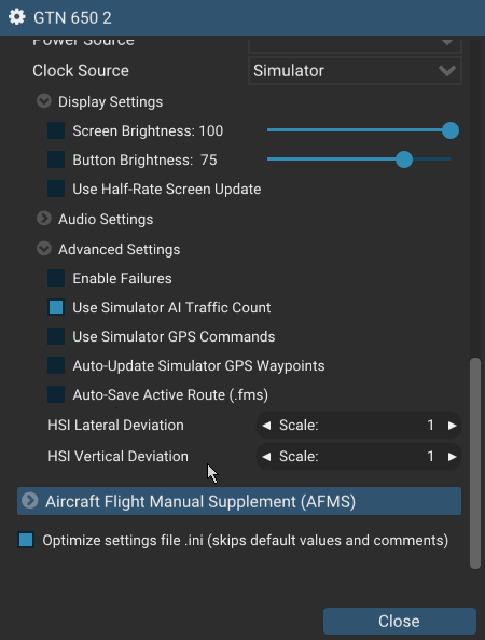
Task: Check Auto-Update Simulator GPS Waypoints
Action: click(56, 366)
